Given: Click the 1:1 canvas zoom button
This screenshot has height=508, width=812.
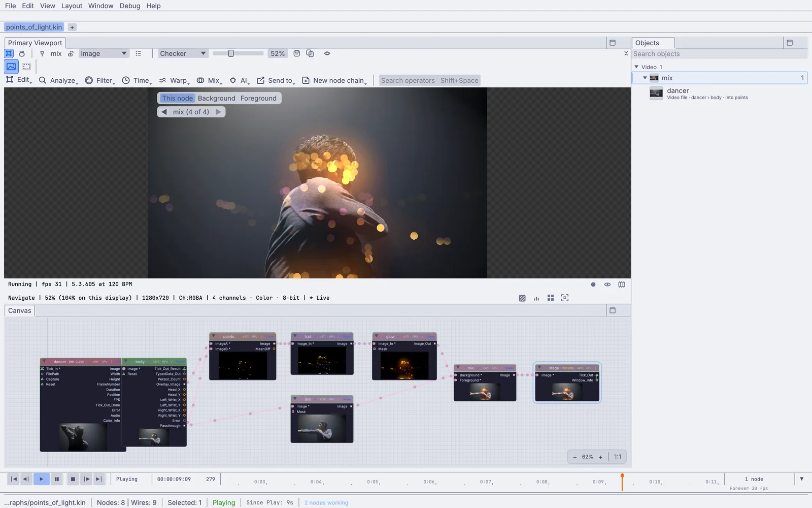Looking at the screenshot, I should (618, 457).
